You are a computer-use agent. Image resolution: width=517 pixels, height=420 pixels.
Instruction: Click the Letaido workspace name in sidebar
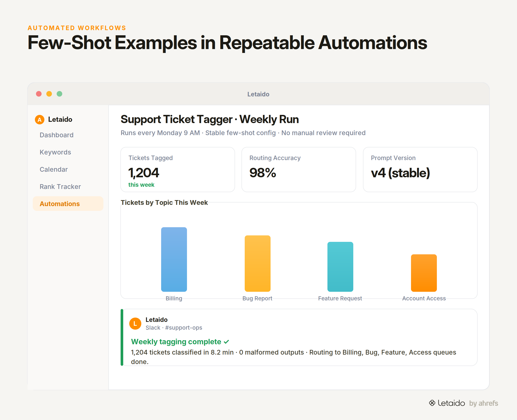[x=60, y=119]
